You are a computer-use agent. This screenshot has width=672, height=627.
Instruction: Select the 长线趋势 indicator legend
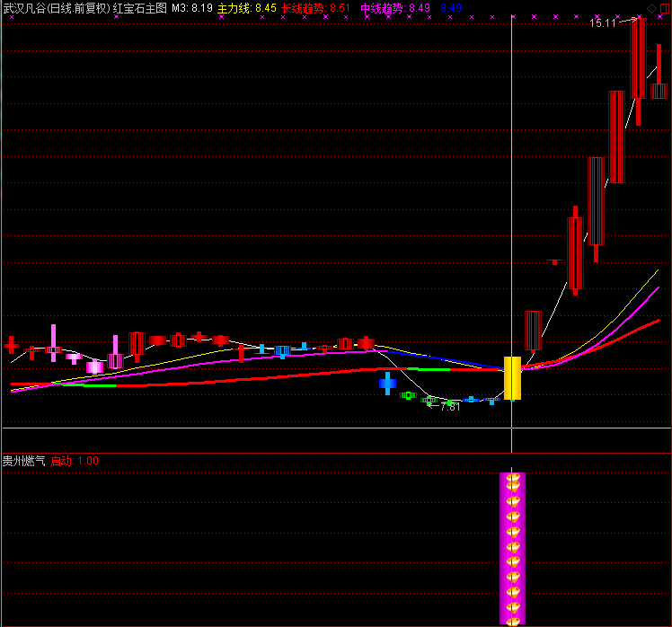click(303, 8)
